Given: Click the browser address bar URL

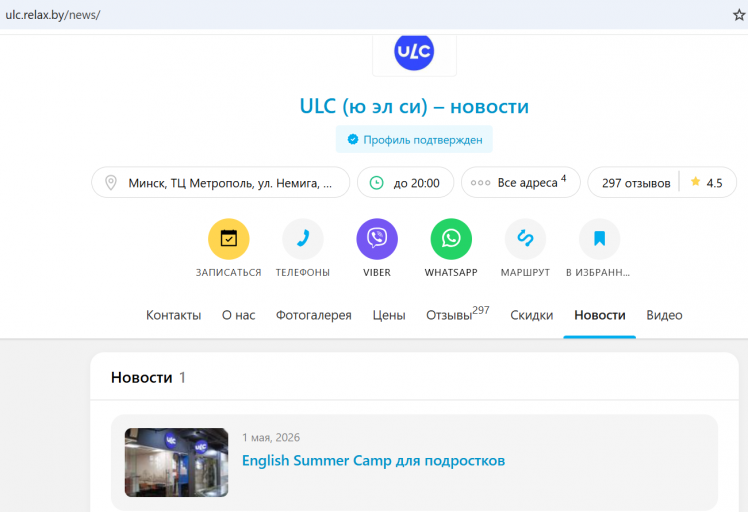Looking at the screenshot, I should coord(53,15).
